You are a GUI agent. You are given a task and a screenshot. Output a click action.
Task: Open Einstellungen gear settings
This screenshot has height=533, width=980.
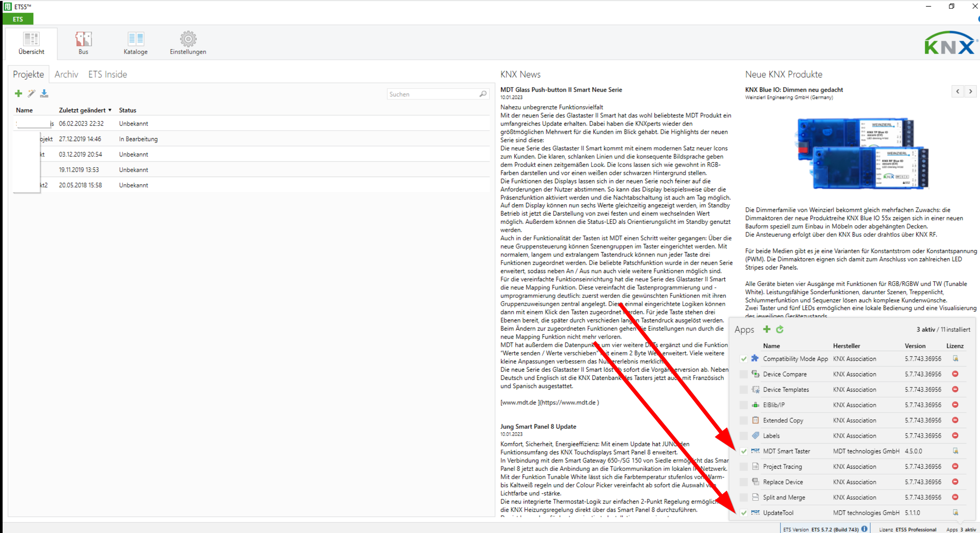point(188,43)
